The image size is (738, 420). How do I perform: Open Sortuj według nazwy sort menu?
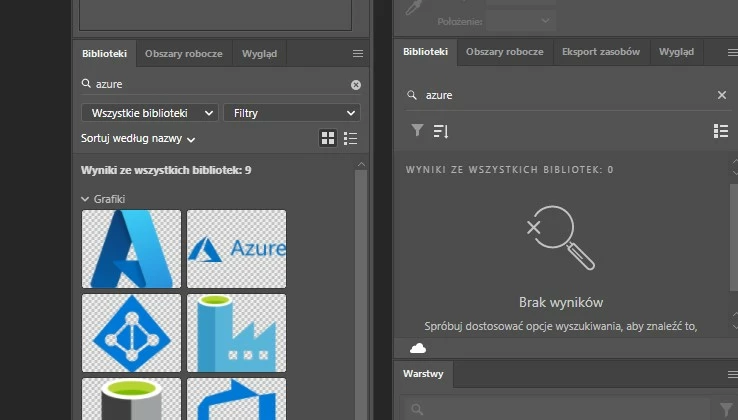point(138,138)
